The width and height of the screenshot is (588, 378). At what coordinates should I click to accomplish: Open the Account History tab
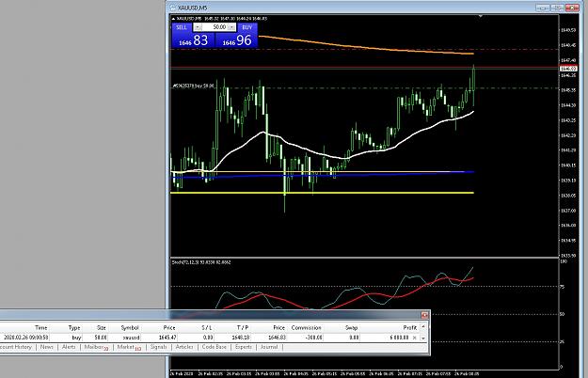coord(15,347)
